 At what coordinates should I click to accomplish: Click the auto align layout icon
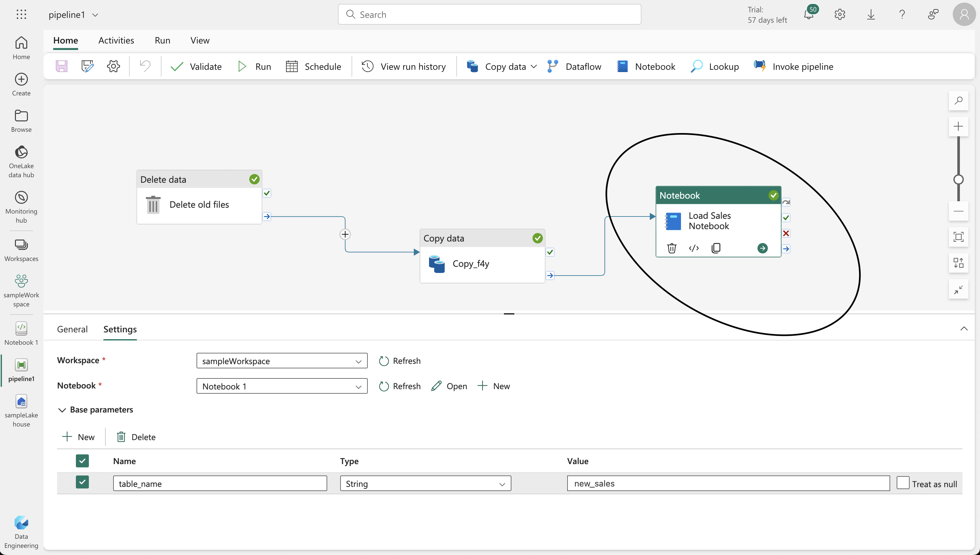958,263
